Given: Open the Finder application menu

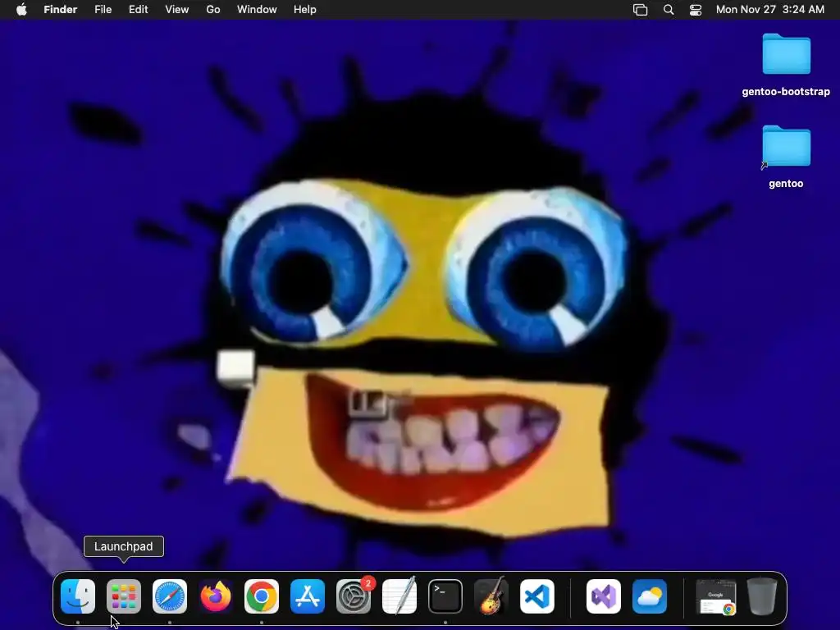Looking at the screenshot, I should coord(61,10).
